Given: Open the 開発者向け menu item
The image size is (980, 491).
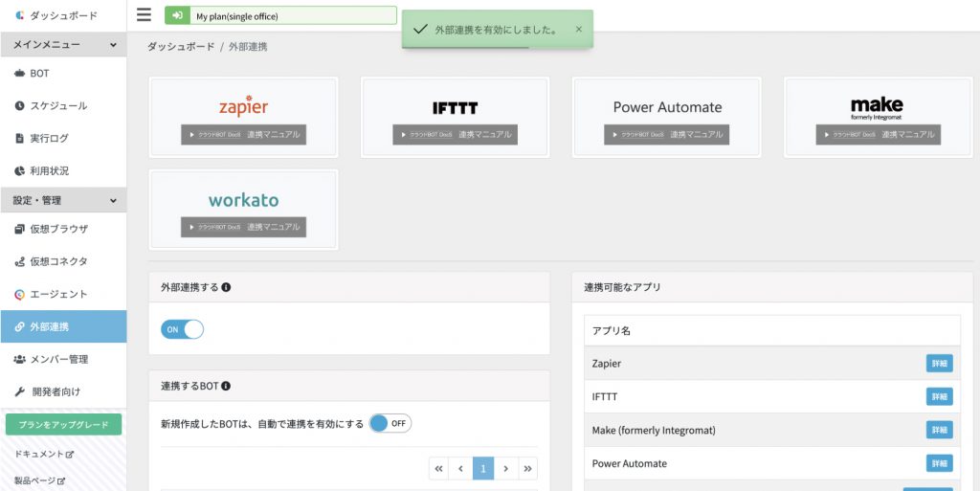Looking at the screenshot, I should click(63, 391).
